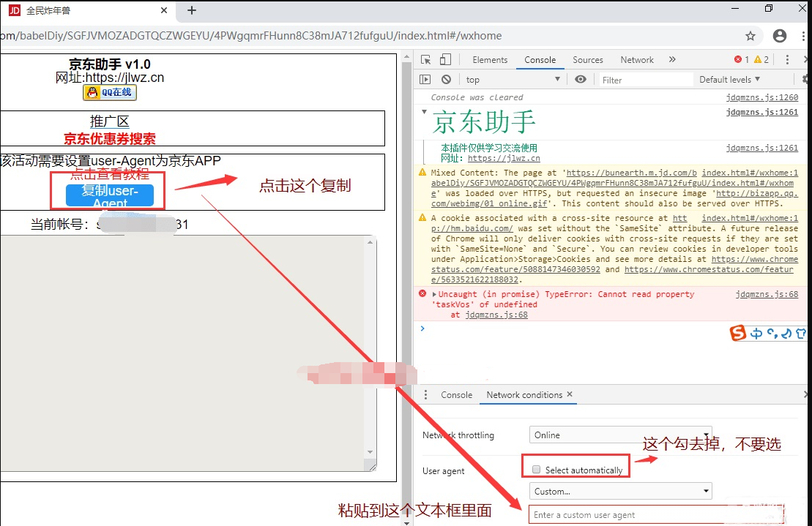Click the 京东助手 v1.0 heading

point(110,64)
